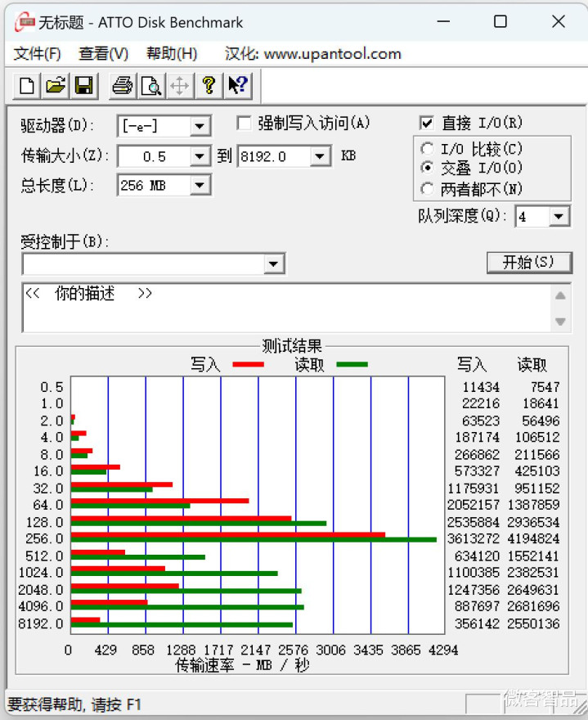
Task: Click the 读取 column header above values
Action: click(532, 365)
